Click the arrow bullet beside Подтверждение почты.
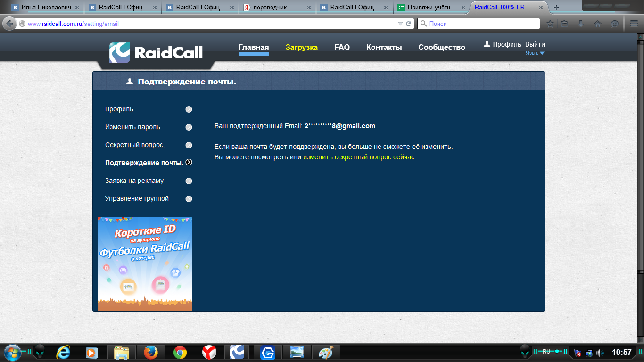The image size is (644, 362). (x=189, y=163)
